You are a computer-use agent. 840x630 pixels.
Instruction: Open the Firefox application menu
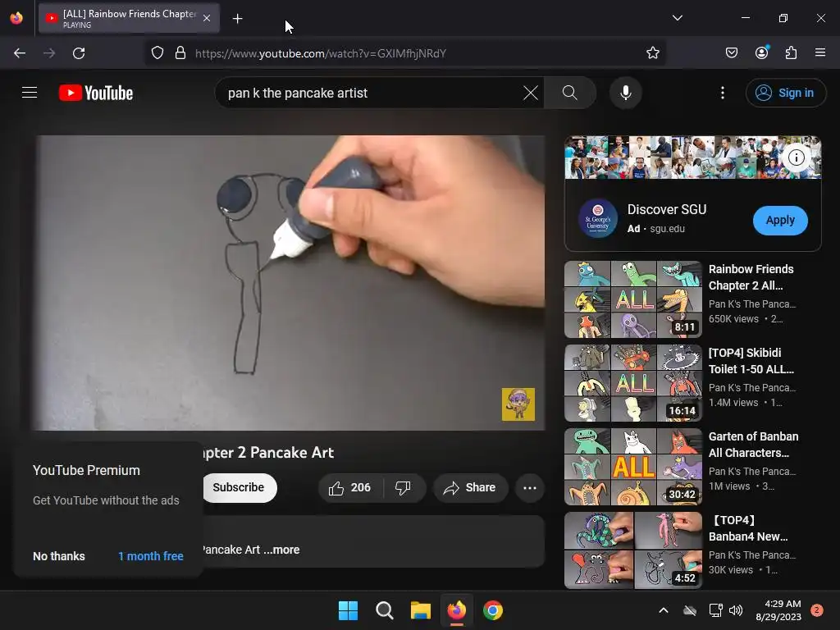(820, 52)
